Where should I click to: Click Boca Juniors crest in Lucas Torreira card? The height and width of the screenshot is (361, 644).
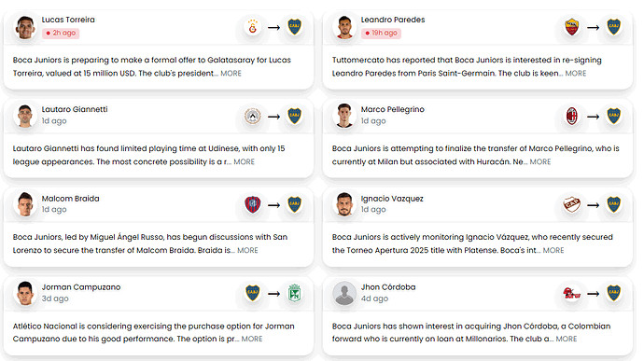[294, 27]
